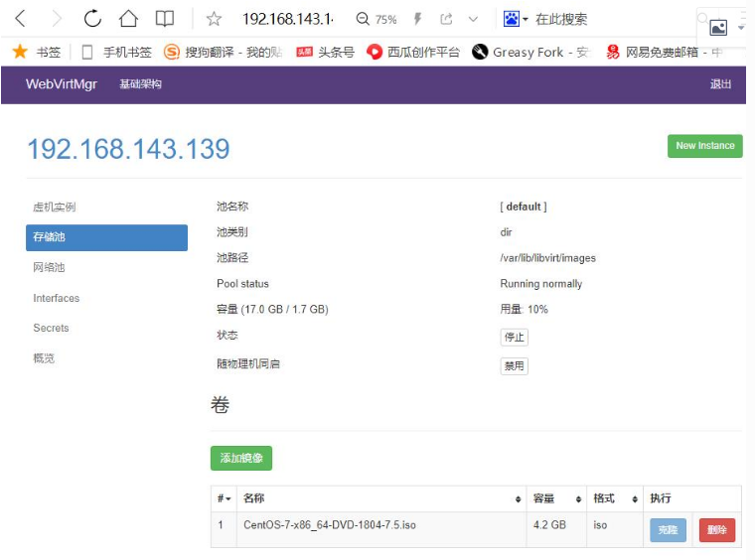
Task: Click the 禁用 autostart disable button
Action: tap(514, 366)
